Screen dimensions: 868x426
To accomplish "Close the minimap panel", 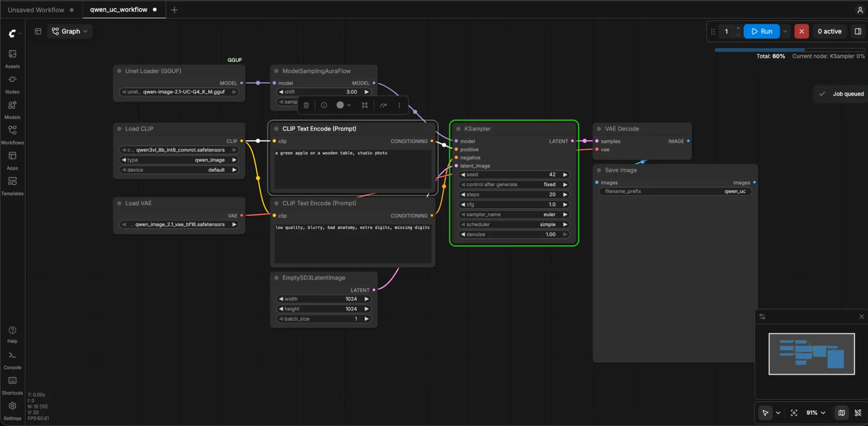I will [861, 316].
